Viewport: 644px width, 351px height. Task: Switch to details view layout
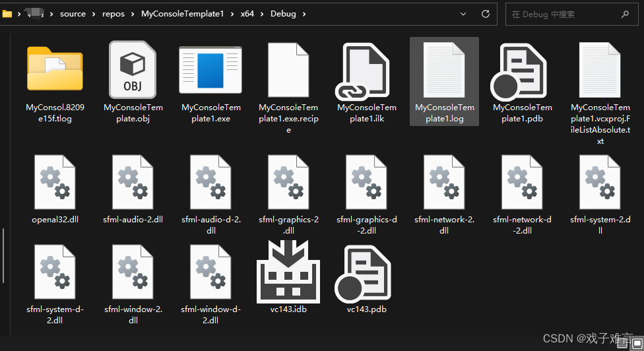[x=622, y=344]
